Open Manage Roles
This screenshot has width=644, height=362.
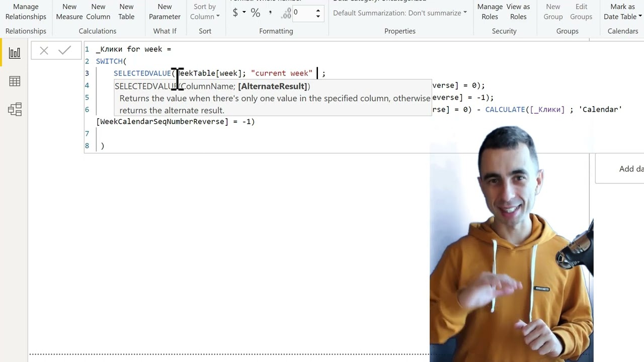coord(490,12)
